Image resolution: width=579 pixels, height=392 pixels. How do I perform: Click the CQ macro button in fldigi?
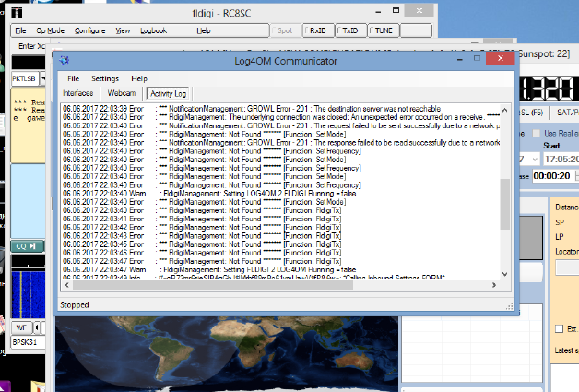tap(27, 246)
